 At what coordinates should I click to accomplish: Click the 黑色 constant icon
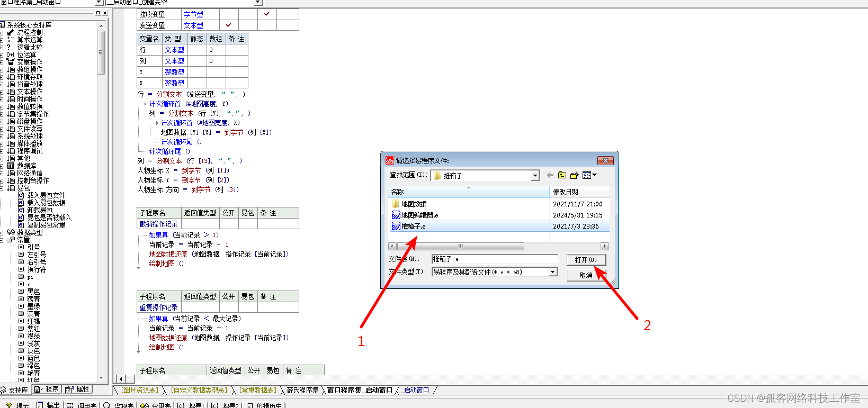click(21, 292)
